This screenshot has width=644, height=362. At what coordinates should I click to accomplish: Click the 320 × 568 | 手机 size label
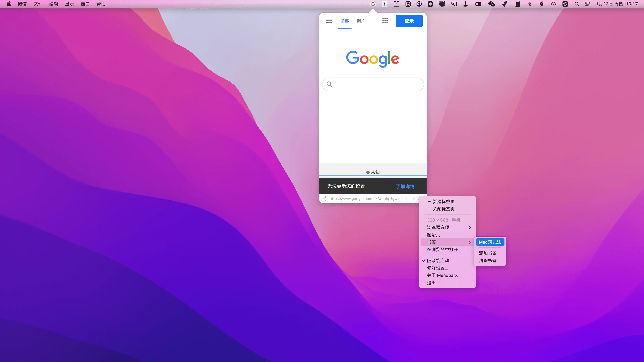pyautogui.click(x=444, y=220)
